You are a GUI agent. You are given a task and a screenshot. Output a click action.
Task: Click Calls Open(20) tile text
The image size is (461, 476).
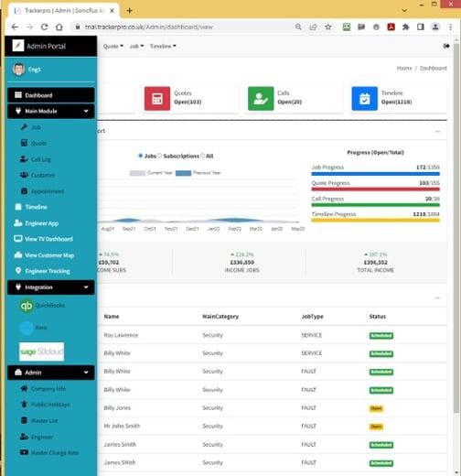pos(289,97)
